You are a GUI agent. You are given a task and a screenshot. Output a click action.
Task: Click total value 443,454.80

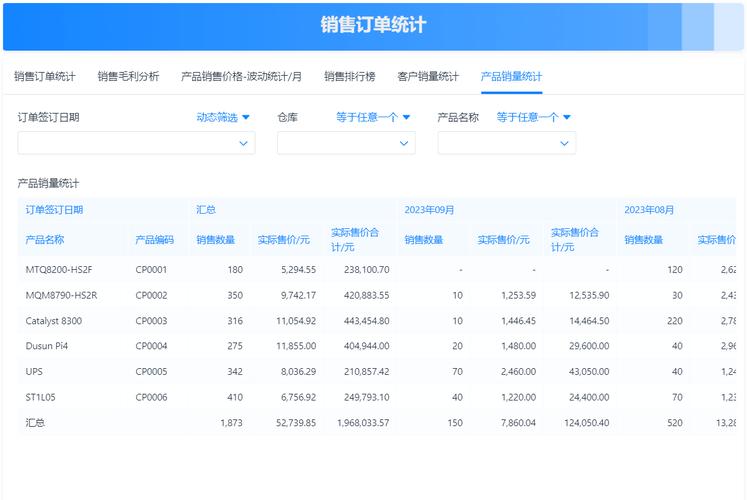coord(366,321)
